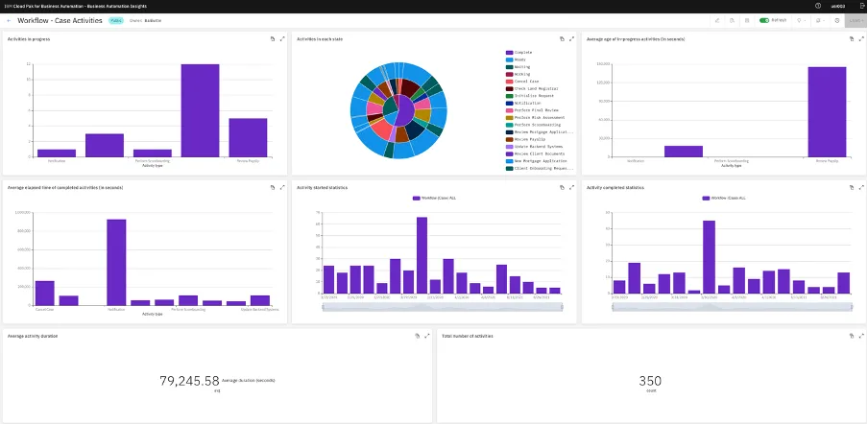Click the edit pencil icon in the dashboard toolbar
Viewport: 868px width, 424px height.
(717, 20)
